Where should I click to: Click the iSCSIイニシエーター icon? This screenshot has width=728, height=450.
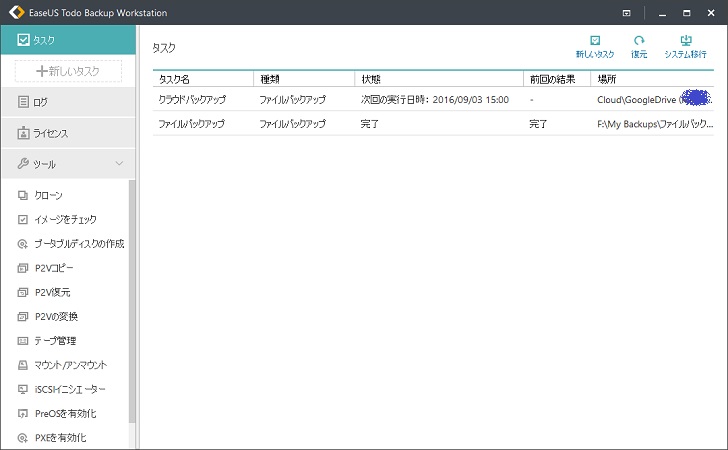tap(22, 389)
